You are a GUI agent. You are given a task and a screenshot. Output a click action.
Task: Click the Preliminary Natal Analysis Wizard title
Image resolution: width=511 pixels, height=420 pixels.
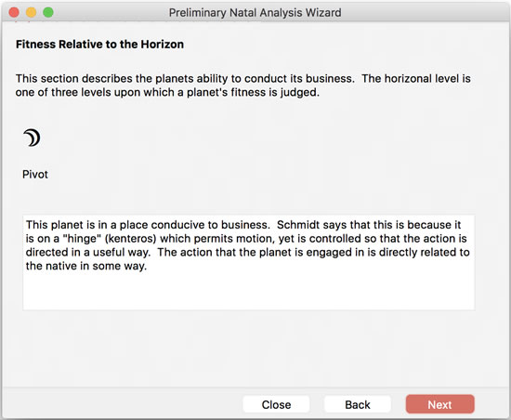[255, 13]
